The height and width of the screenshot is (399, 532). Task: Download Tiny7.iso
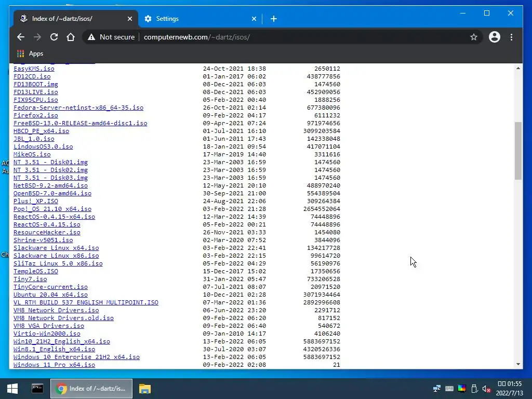tap(30, 279)
